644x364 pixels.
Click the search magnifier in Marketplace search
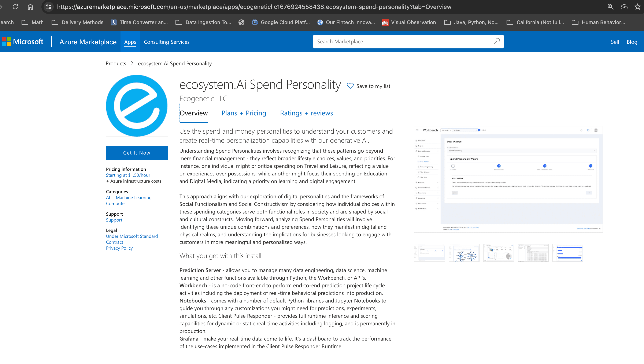(496, 41)
